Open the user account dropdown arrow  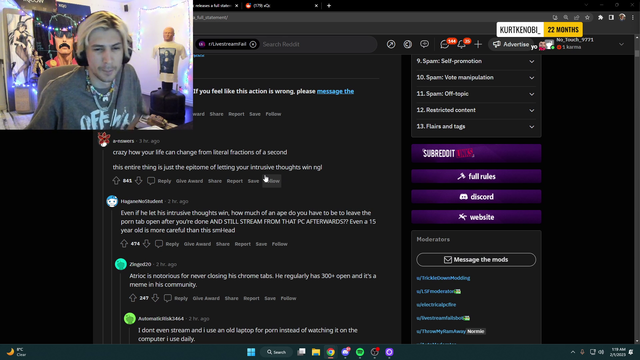621,44
